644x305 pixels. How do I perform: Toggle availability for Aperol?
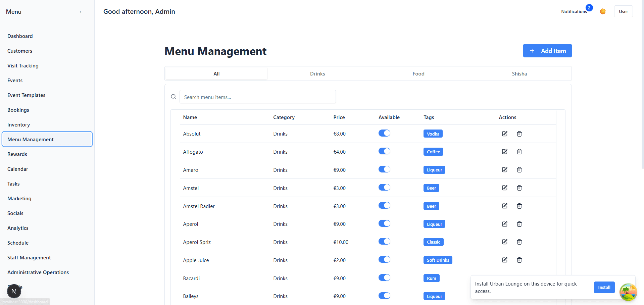pyautogui.click(x=384, y=223)
